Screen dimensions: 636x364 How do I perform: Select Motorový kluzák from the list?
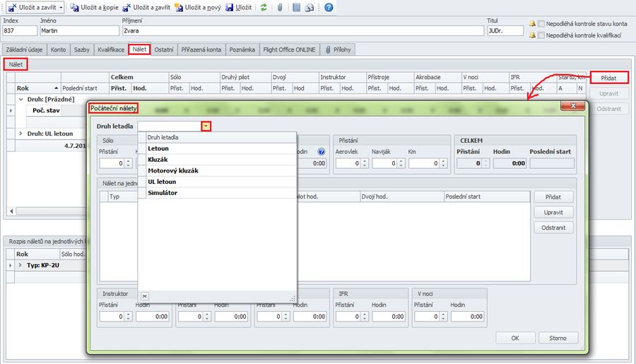(x=172, y=170)
